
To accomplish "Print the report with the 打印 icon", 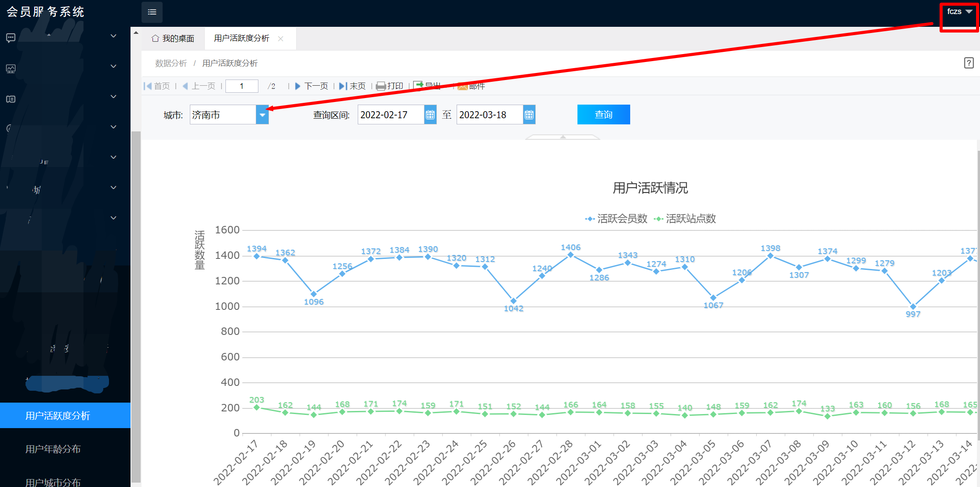I will click(x=381, y=86).
